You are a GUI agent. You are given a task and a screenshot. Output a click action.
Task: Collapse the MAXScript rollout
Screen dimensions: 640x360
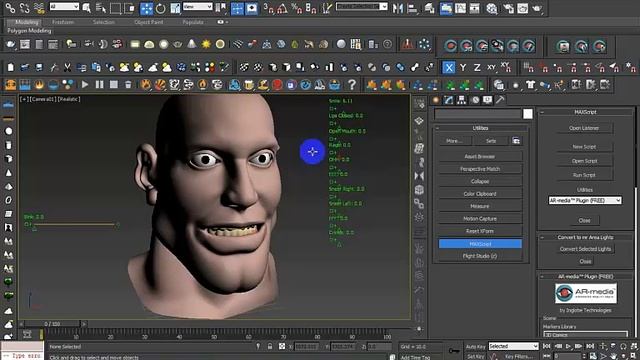point(585,112)
